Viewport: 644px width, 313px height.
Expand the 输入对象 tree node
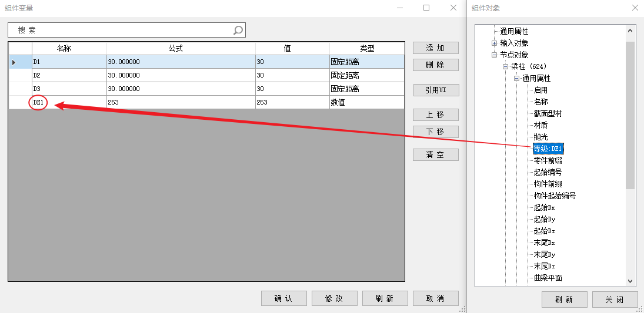[494, 43]
